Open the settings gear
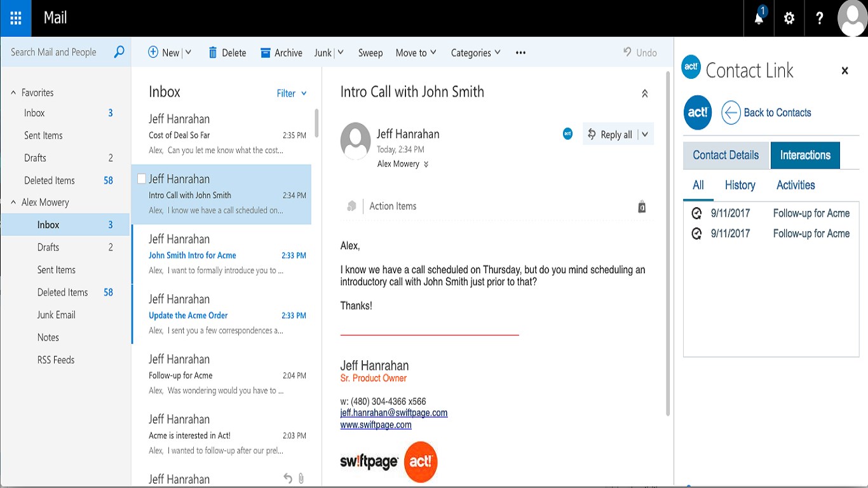 [789, 18]
